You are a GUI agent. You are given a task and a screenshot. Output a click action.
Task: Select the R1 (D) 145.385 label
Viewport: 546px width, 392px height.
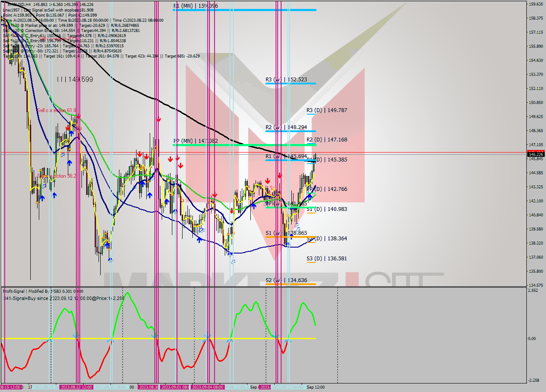327,160
